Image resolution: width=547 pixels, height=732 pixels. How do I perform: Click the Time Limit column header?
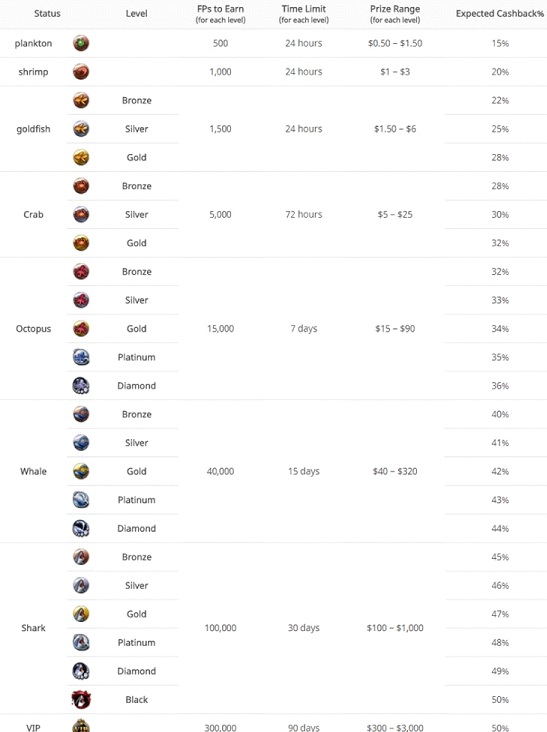coord(304,14)
